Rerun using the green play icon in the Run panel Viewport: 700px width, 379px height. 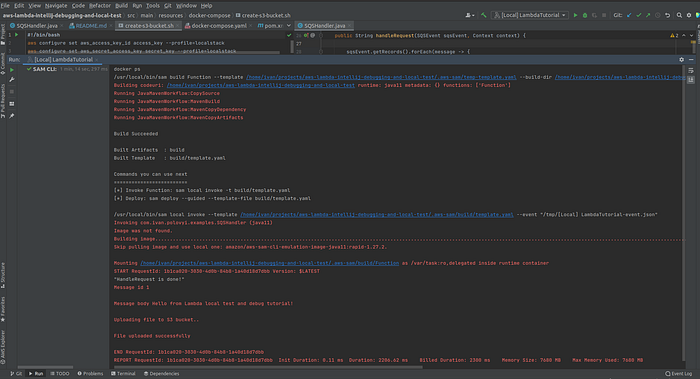12,70
